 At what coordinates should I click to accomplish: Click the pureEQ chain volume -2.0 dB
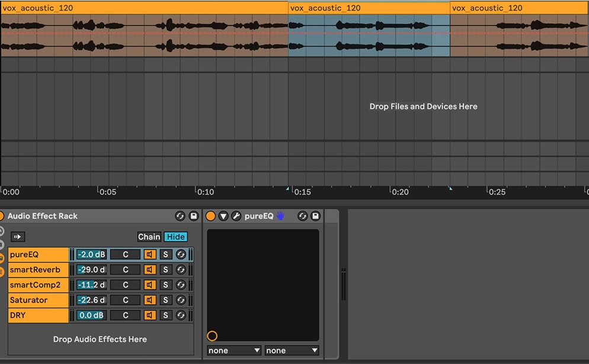coord(91,255)
